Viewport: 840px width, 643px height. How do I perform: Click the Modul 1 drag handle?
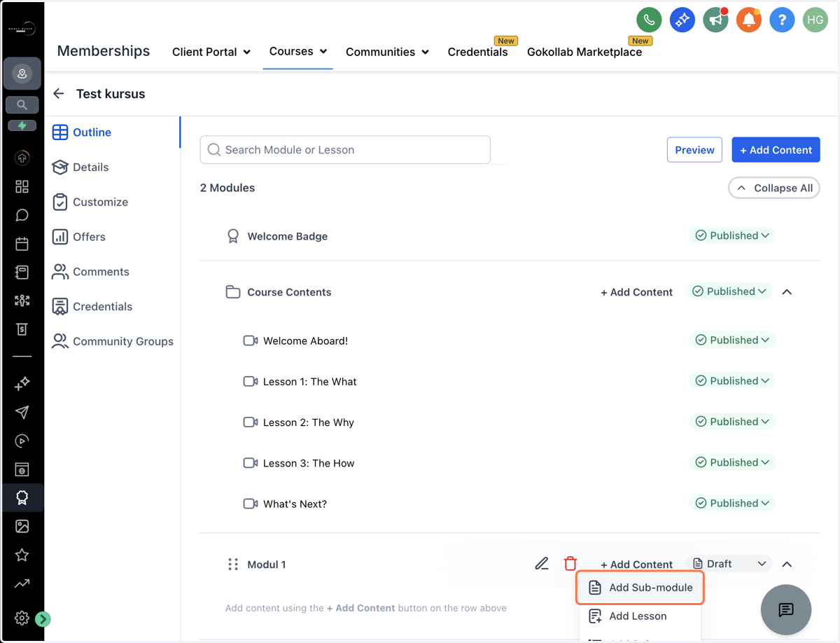click(x=233, y=565)
